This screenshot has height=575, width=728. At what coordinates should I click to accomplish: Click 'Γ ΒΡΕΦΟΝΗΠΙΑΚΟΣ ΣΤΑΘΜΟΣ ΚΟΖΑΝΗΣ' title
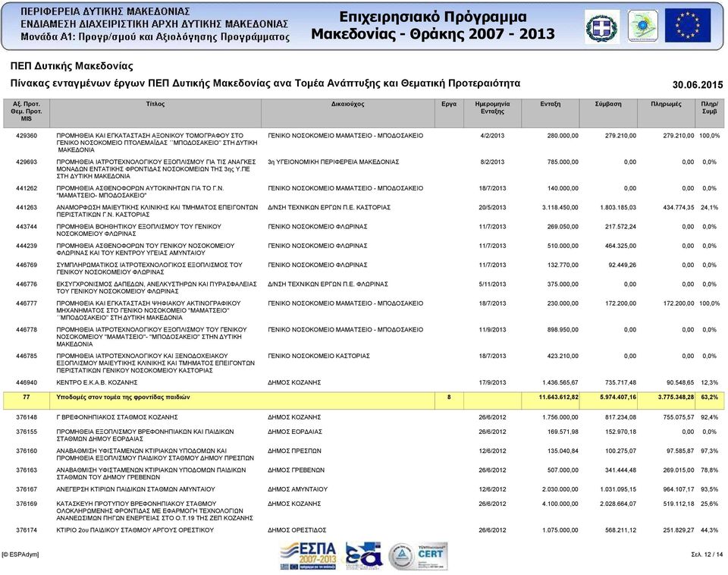coord(117,417)
